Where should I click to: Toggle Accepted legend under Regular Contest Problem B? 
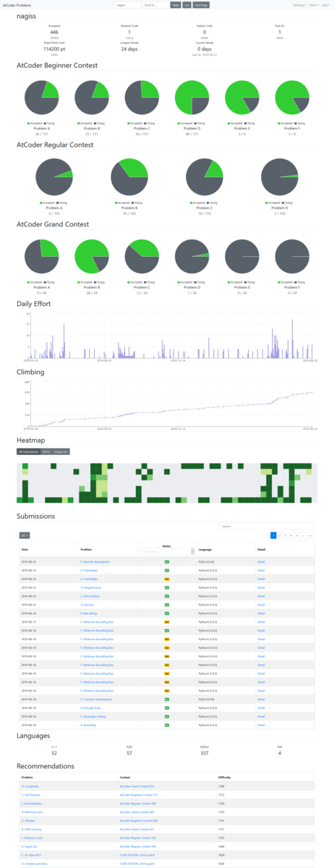[122, 203]
